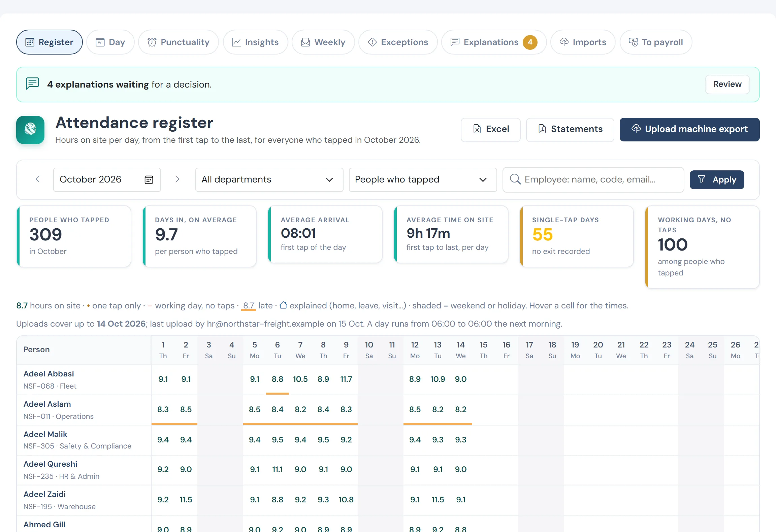Expand the People who tapped dropdown
Image resolution: width=776 pixels, height=532 pixels.
[423, 180]
